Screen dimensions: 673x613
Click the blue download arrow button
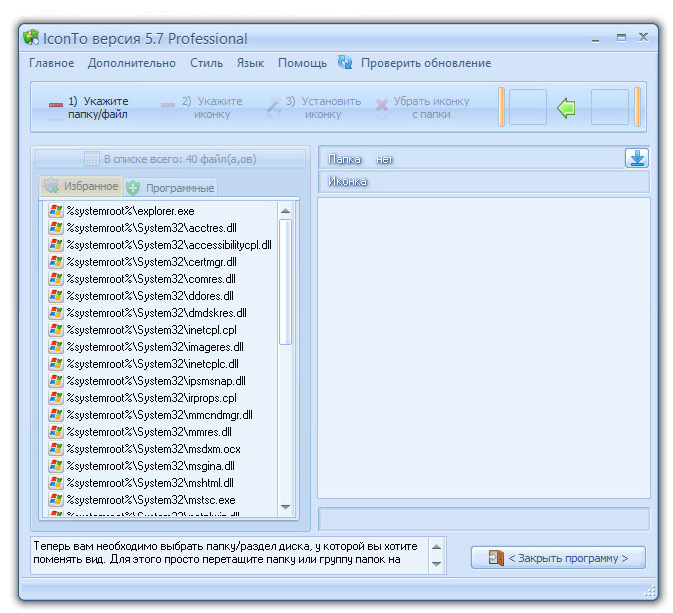pos(637,158)
